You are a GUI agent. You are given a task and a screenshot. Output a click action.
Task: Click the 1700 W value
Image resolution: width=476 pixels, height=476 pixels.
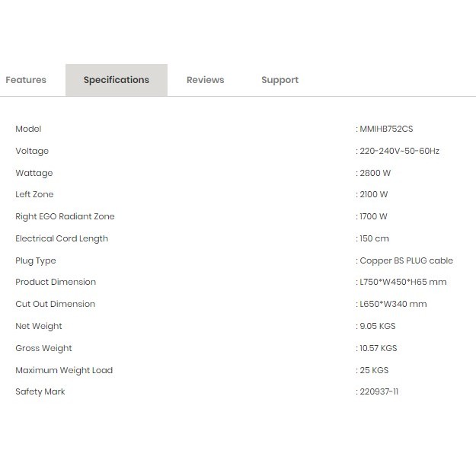373,217
